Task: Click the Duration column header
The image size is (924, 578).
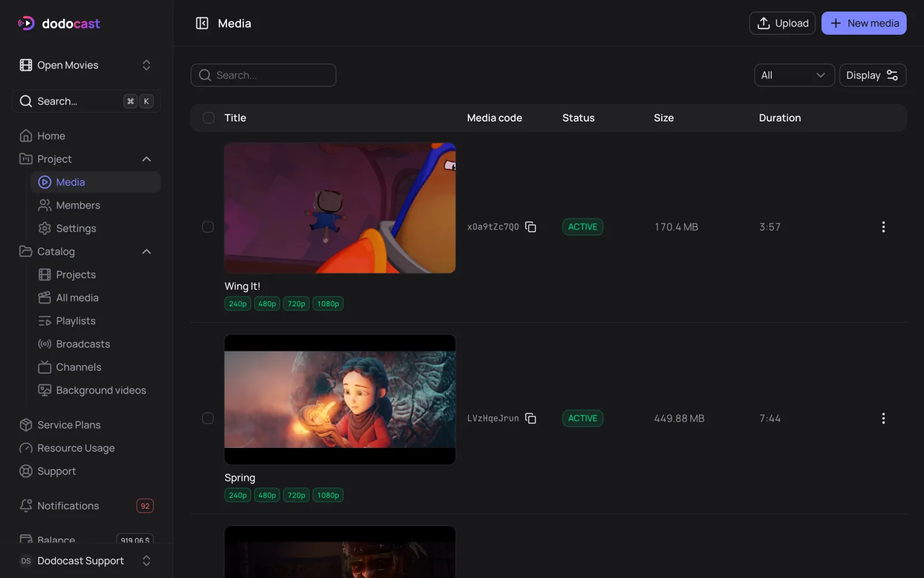Action: pyautogui.click(x=780, y=118)
